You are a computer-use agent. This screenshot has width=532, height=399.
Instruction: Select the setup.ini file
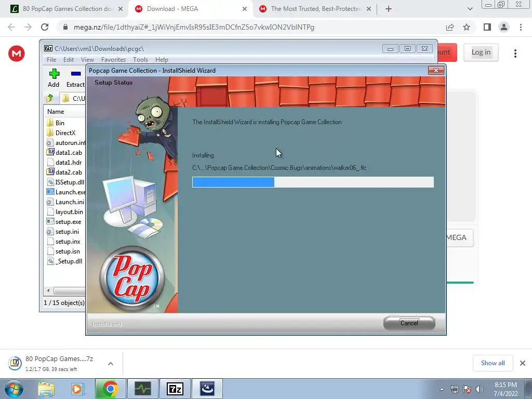63,231
